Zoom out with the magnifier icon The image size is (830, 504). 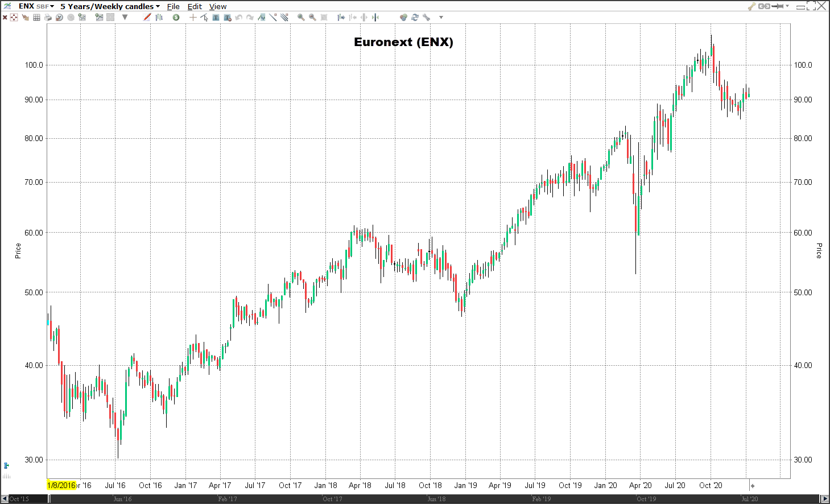pos(312,18)
